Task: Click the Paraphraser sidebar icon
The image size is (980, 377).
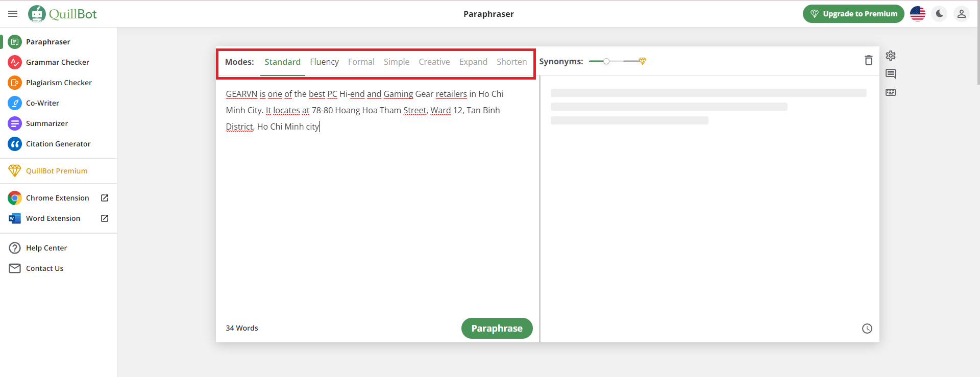Action: 15,42
